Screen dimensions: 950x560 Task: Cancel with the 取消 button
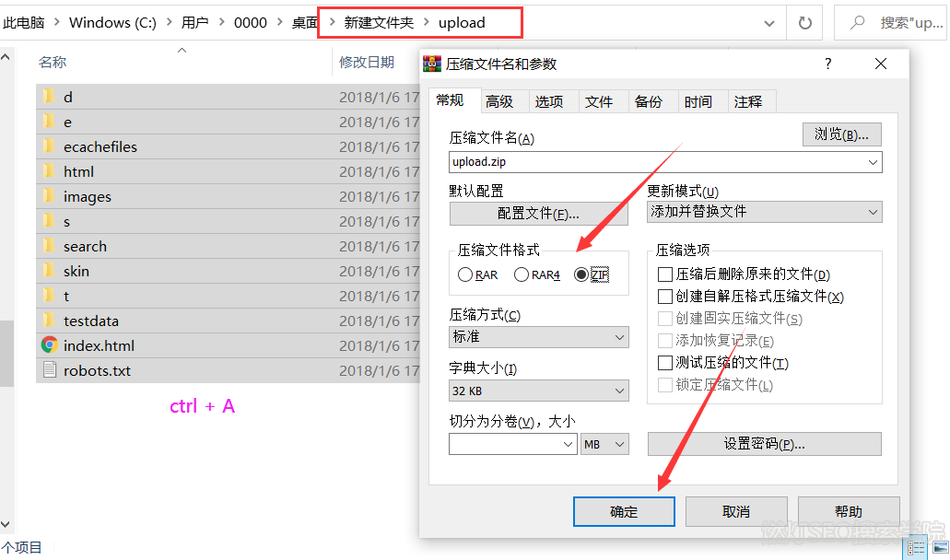pyautogui.click(x=736, y=511)
